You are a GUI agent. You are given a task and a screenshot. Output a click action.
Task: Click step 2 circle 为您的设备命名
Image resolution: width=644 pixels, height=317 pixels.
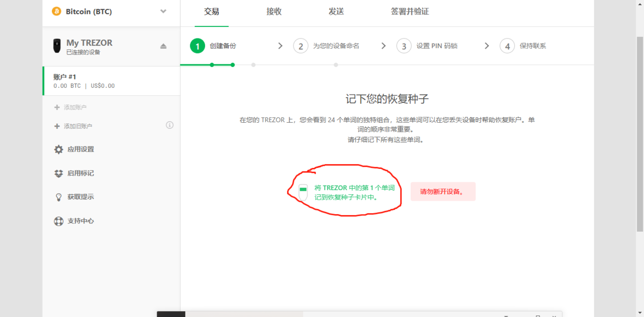[301, 46]
